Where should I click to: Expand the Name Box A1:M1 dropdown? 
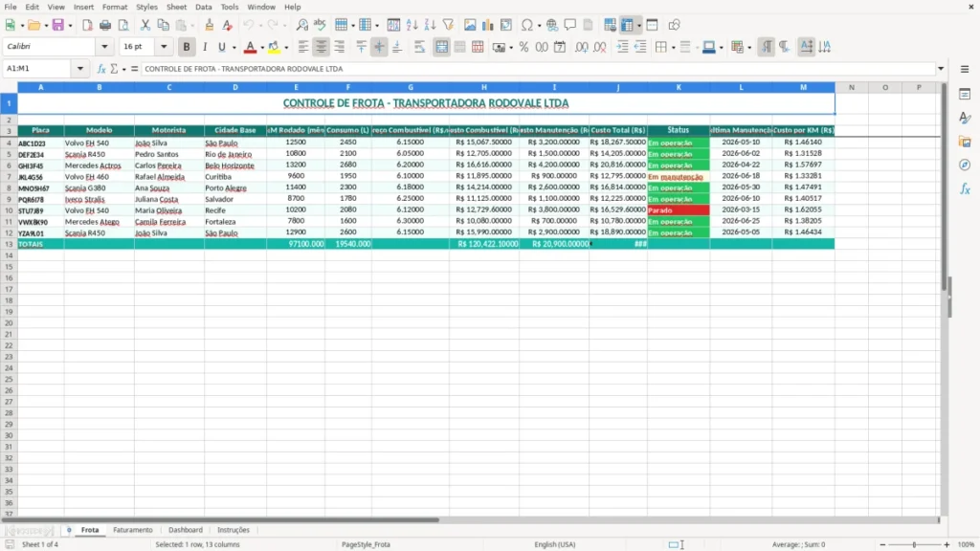tap(80, 69)
